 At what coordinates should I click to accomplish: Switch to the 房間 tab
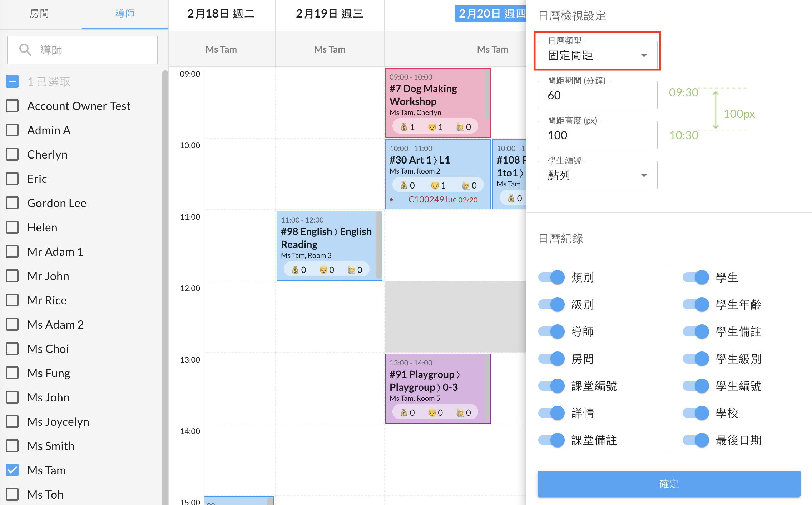click(x=39, y=14)
